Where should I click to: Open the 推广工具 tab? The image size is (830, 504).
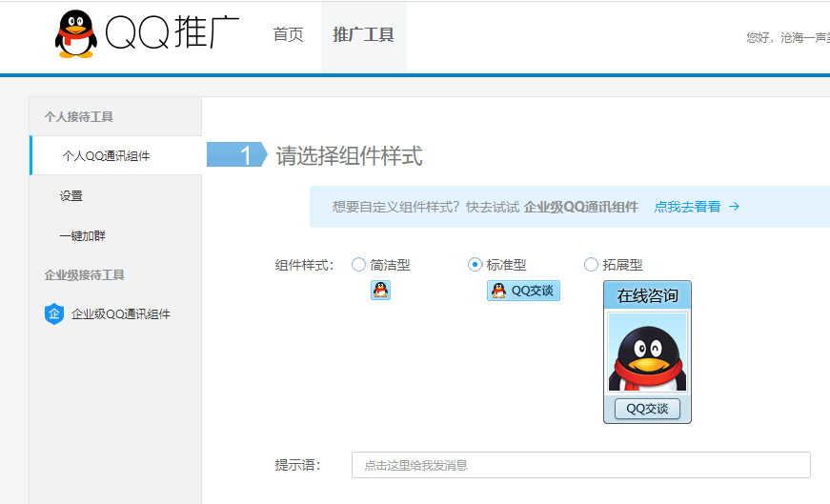click(x=364, y=35)
